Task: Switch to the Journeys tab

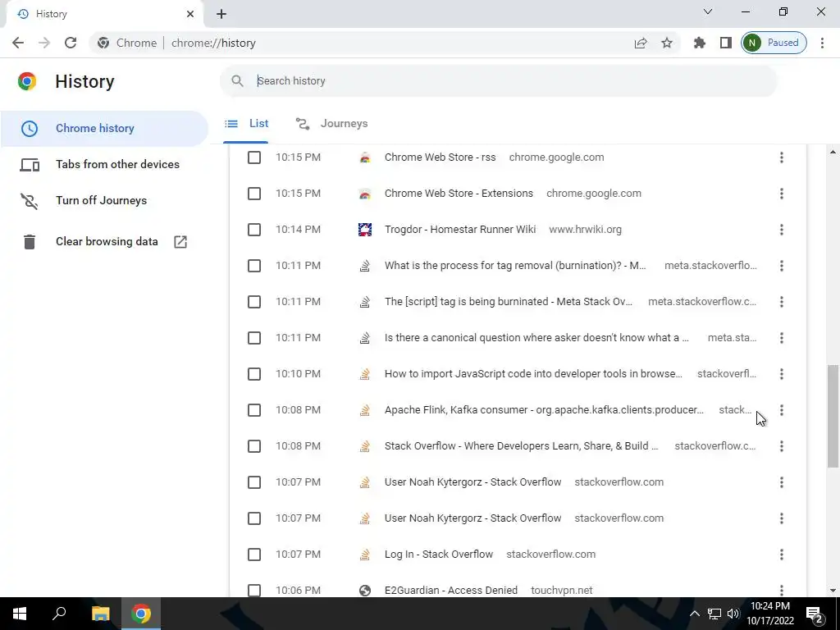Action: pyautogui.click(x=331, y=124)
